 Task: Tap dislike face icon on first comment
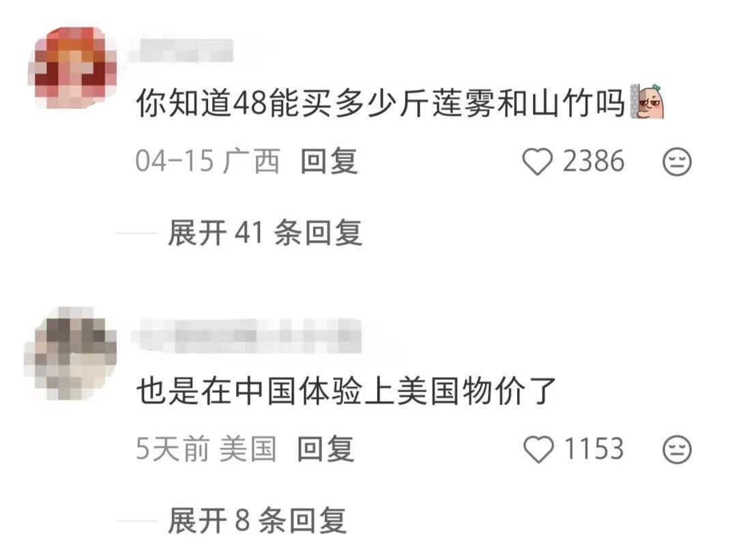tap(677, 162)
